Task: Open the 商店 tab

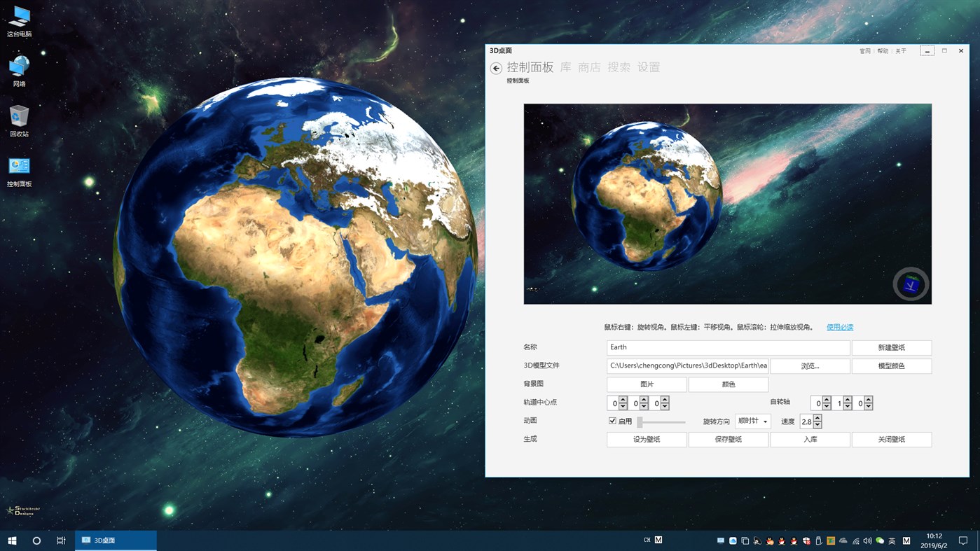Action: pyautogui.click(x=588, y=67)
